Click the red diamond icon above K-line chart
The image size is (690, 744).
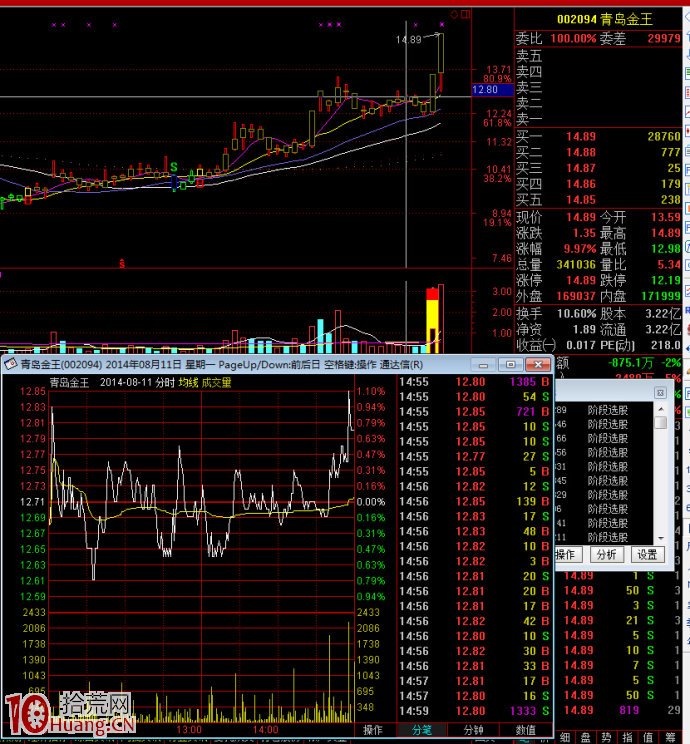pos(454,15)
